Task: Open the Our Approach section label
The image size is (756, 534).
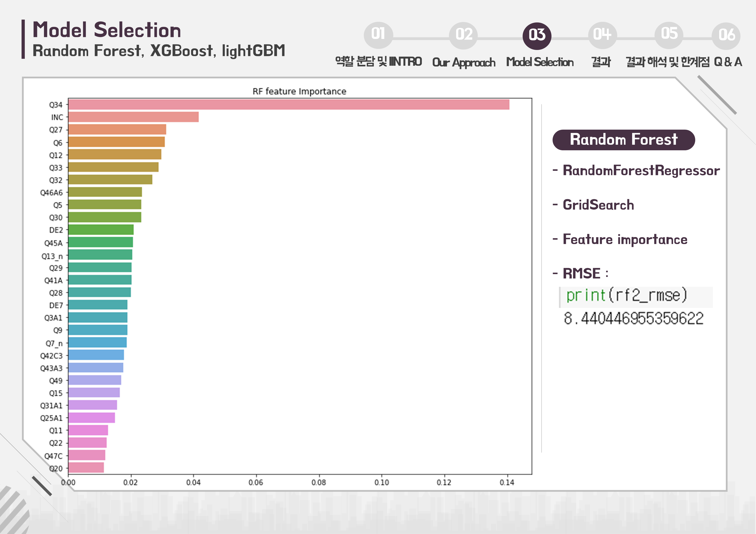Action: coord(463,62)
